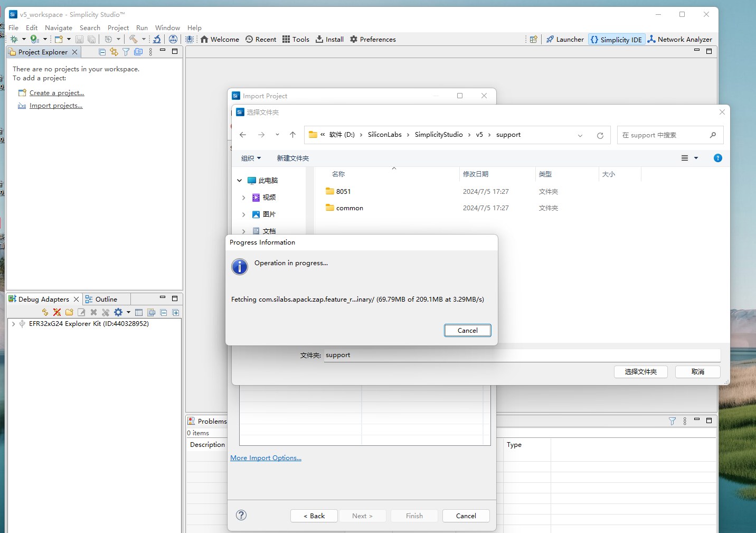Viewport: 756px width, 533px height.
Task: Open the build hammer dropdown arrow
Action: tap(144, 39)
